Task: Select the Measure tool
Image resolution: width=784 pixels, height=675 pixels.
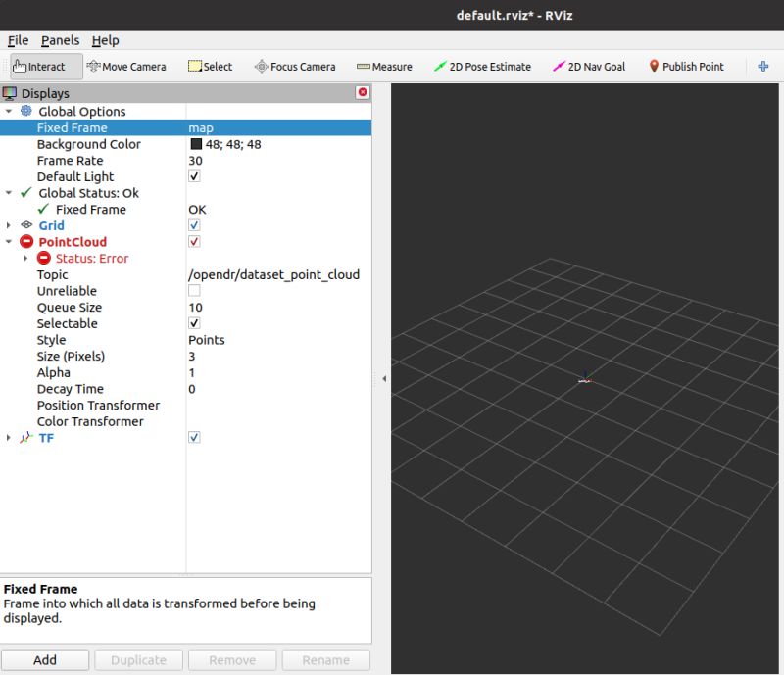Action: (x=382, y=66)
